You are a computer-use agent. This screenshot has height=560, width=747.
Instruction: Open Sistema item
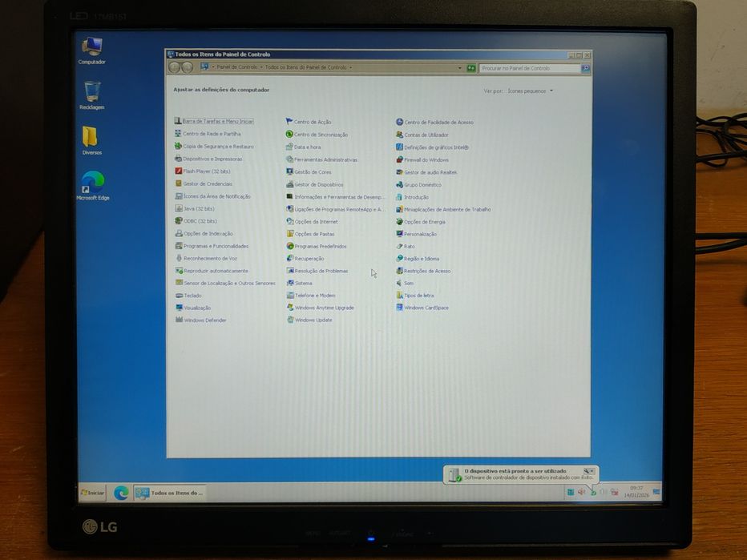pos(300,283)
